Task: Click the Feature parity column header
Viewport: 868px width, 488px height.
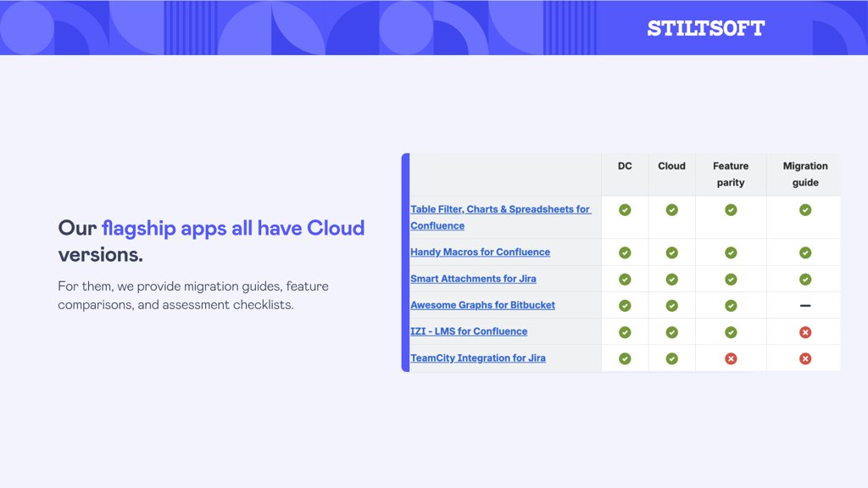Action: pyautogui.click(x=731, y=174)
